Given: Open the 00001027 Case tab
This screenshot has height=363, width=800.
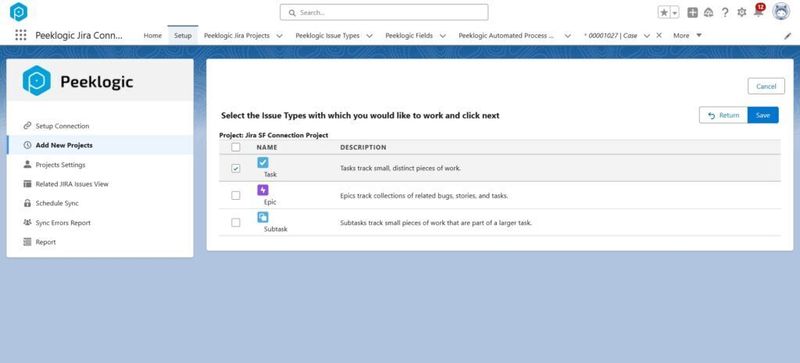Looking at the screenshot, I should click(610, 36).
